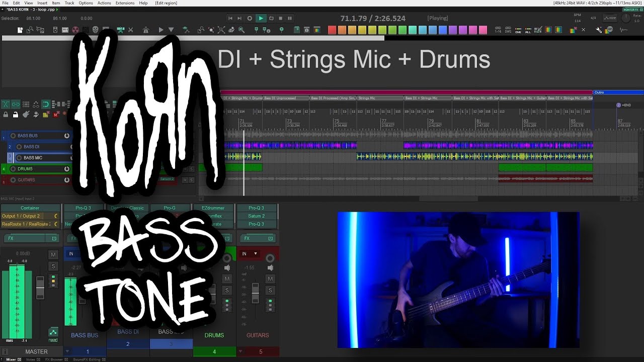Click the 4/4 time signature field
644x362 pixels.
tap(593, 18)
